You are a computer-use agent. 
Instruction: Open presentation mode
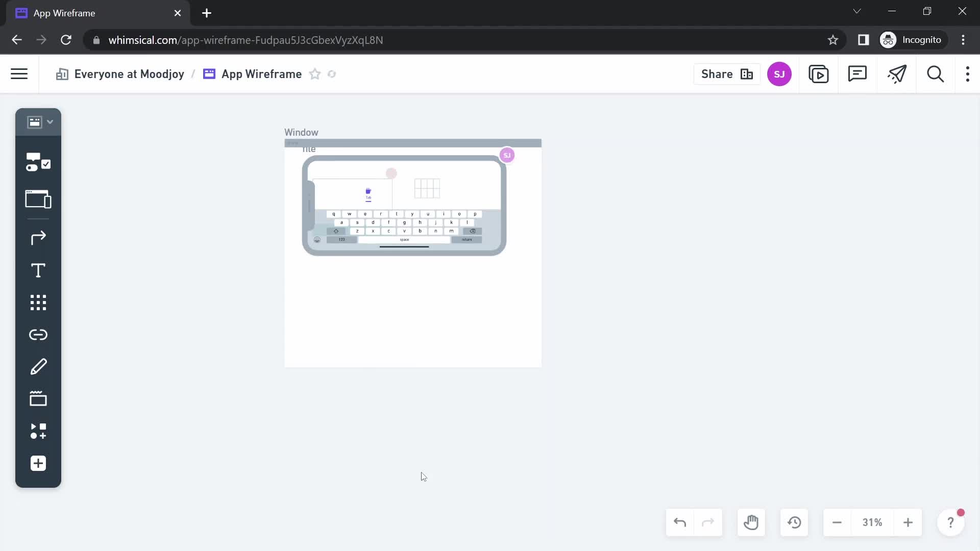tap(820, 74)
